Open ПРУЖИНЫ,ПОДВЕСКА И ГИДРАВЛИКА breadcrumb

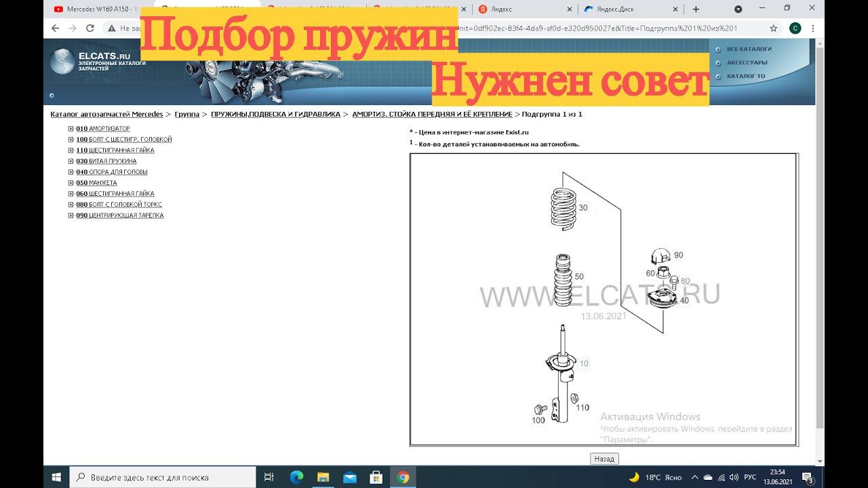(275, 115)
